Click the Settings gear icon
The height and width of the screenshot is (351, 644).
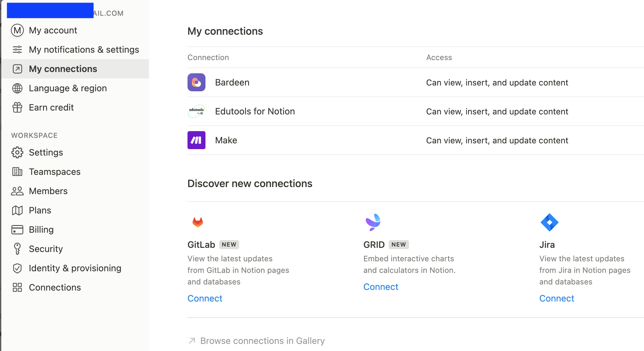tap(17, 152)
